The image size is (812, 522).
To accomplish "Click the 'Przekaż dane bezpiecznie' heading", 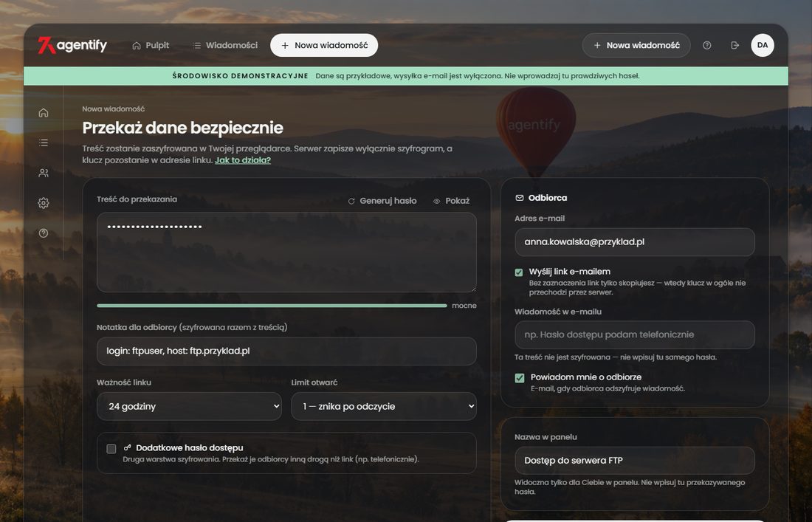I will (x=183, y=128).
